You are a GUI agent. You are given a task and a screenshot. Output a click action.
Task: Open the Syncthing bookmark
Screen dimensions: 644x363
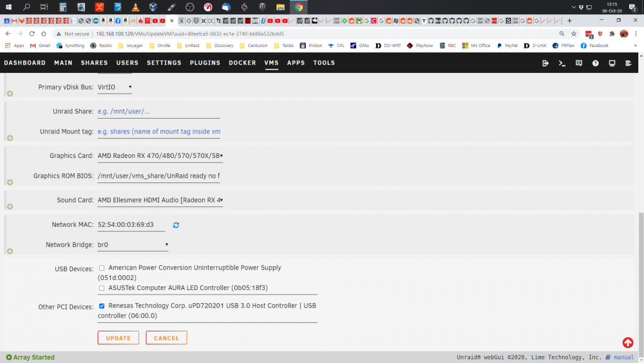coord(70,46)
